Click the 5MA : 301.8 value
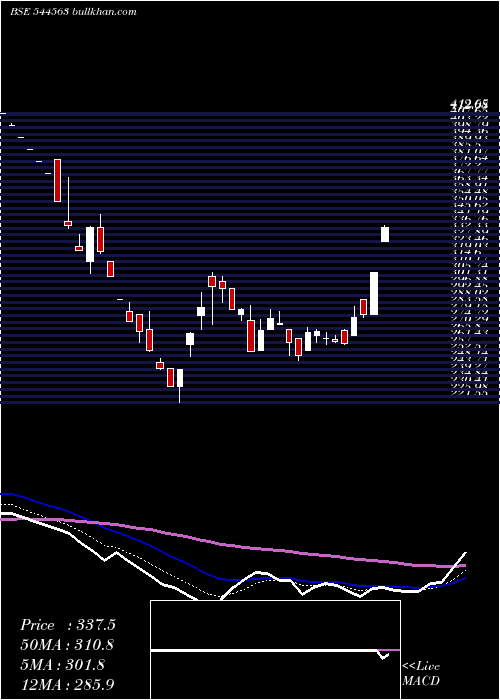 62,664
